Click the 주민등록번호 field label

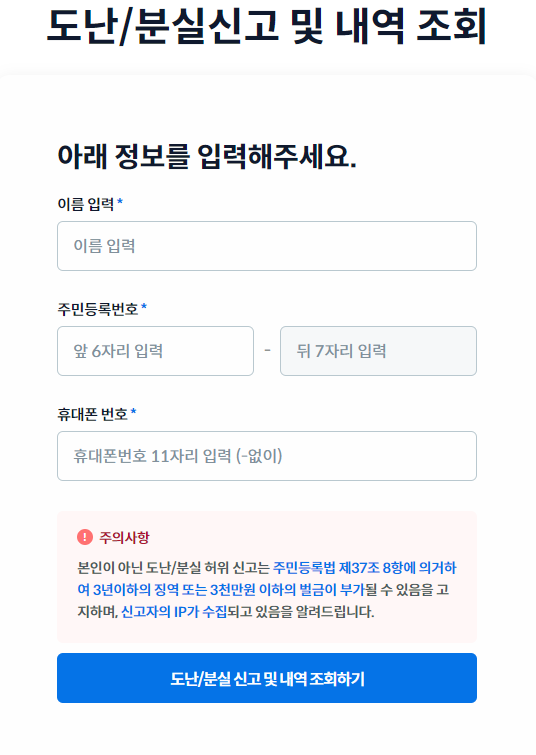coord(98,309)
